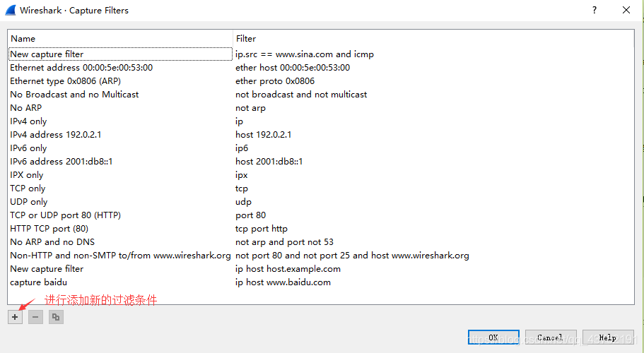This screenshot has height=353, width=644.
Task: Select filter text 'ip.src == www.sina.com and icmp'
Action: tap(305, 54)
